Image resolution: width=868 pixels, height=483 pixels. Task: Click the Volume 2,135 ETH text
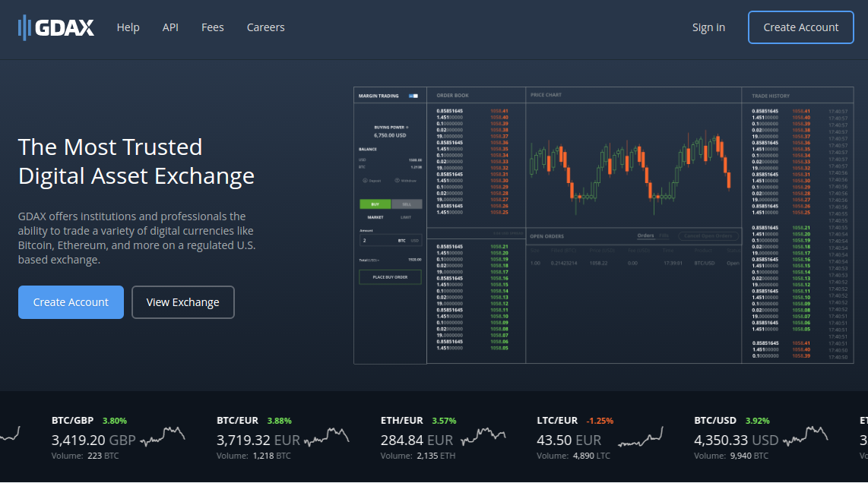click(x=418, y=456)
